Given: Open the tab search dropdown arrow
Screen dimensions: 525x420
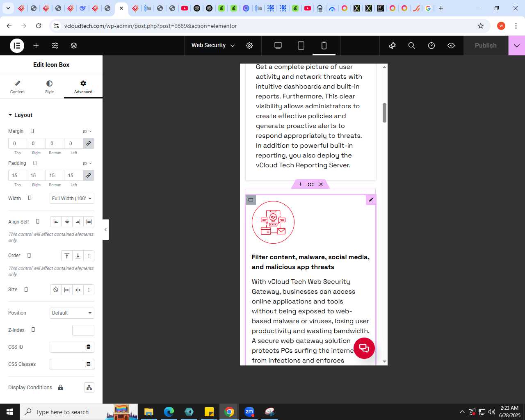Looking at the screenshot, I should click(8, 8).
